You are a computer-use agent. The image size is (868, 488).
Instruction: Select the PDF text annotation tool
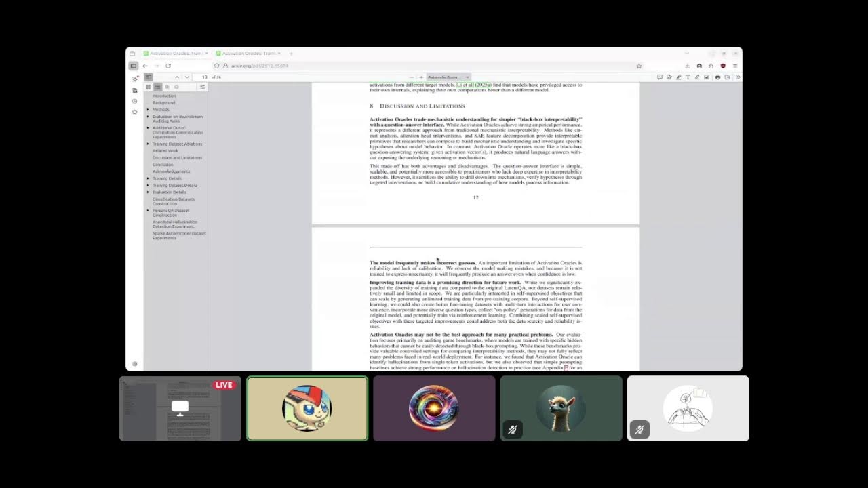(688, 77)
